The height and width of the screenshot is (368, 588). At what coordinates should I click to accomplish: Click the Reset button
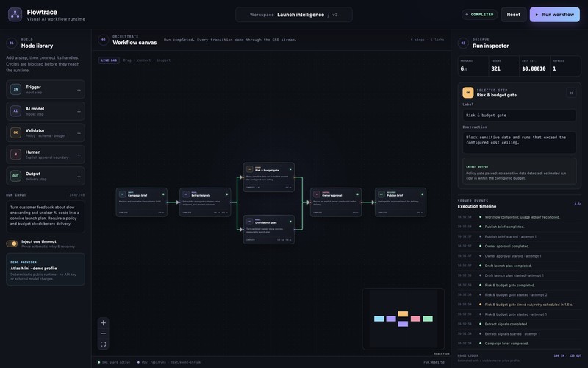pos(513,15)
